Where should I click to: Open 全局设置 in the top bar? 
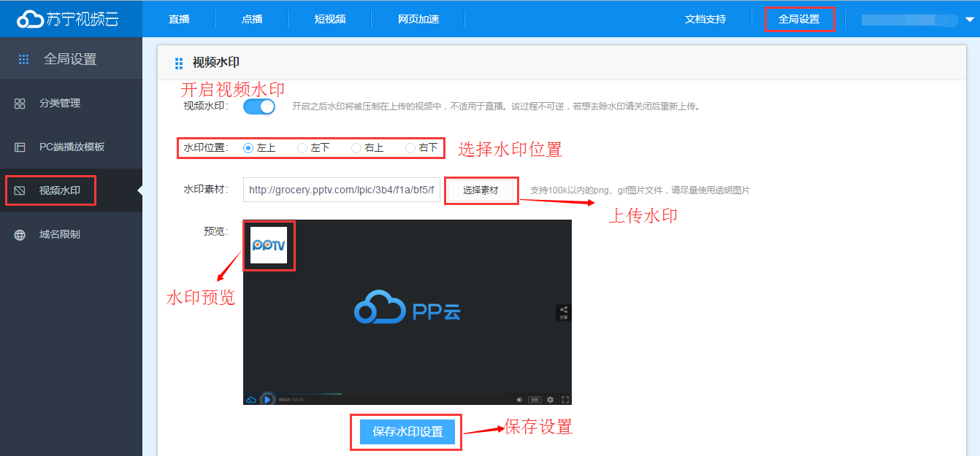coord(799,19)
